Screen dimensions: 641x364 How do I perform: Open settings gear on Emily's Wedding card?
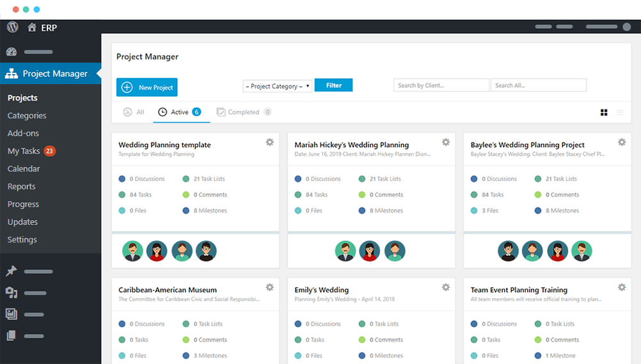446,287
